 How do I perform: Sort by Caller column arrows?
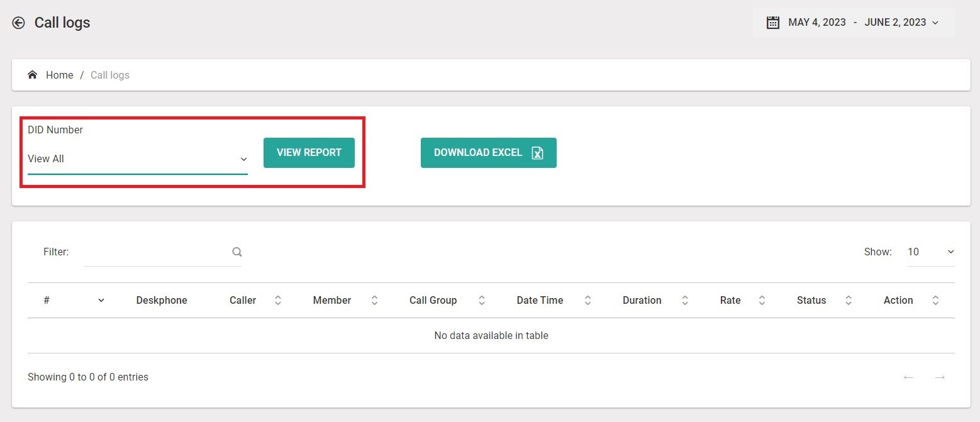[x=278, y=300]
